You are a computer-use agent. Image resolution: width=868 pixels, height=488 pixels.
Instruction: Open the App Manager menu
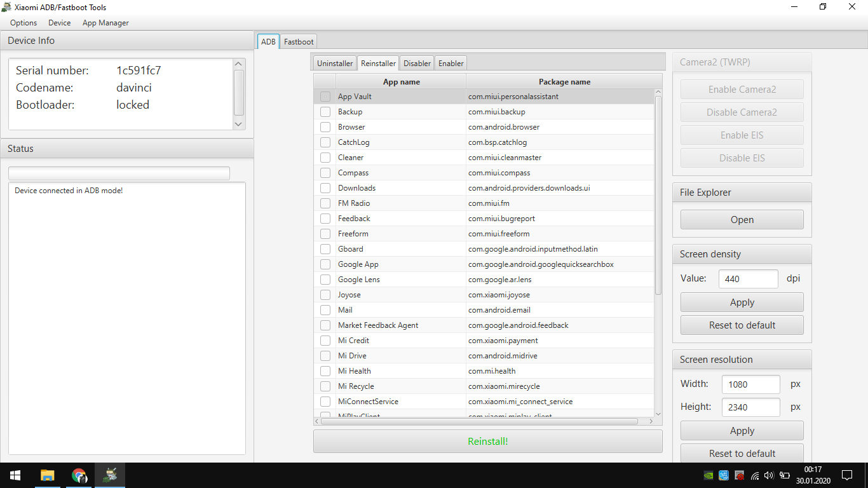[105, 23]
